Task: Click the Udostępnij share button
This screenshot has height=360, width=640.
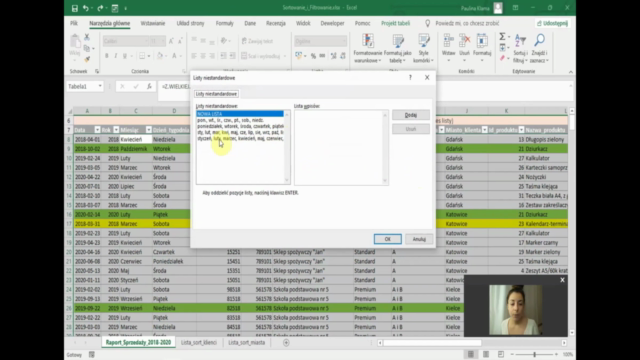Action: pyautogui.click(x=552, y=23)
